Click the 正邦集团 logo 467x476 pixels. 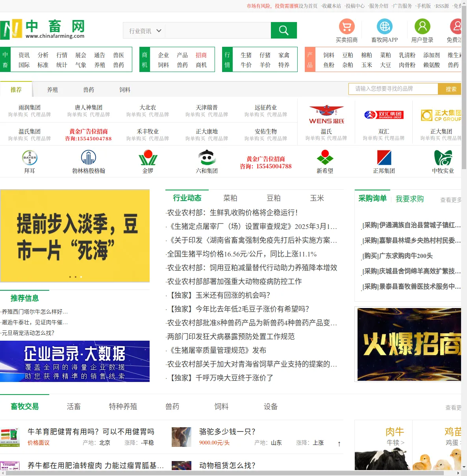(384, 158)
